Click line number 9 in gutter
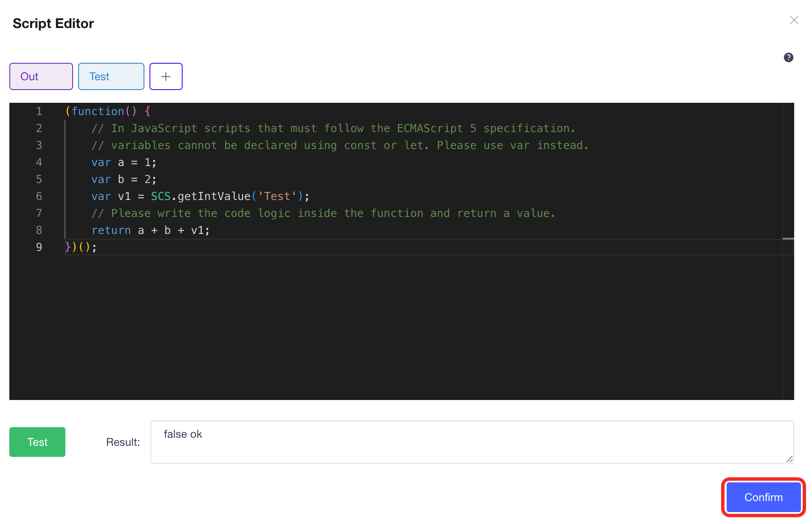This screenshot has width=812, height=524. click(39, 247)
